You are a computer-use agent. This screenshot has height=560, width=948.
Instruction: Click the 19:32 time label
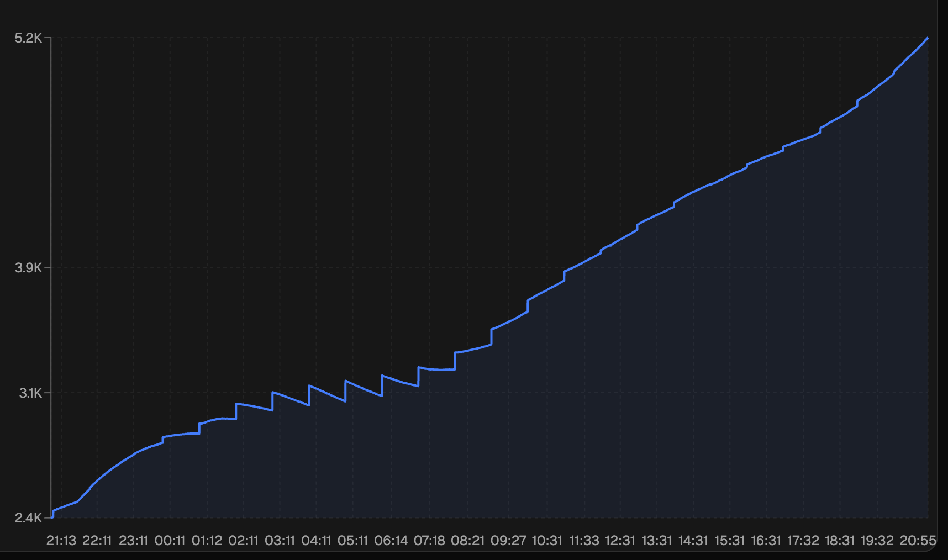(x=877, y=541)
